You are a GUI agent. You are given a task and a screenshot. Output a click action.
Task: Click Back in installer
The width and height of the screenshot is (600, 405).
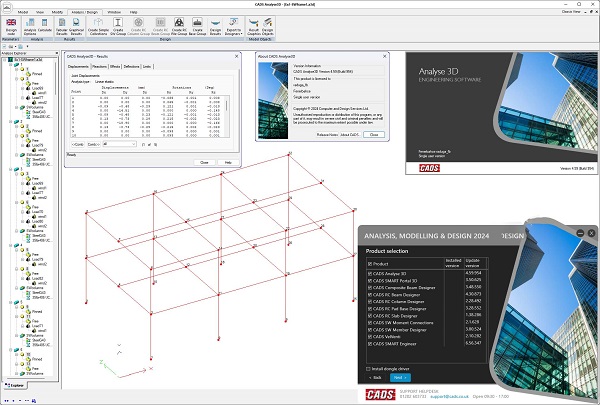pos(375,378)
